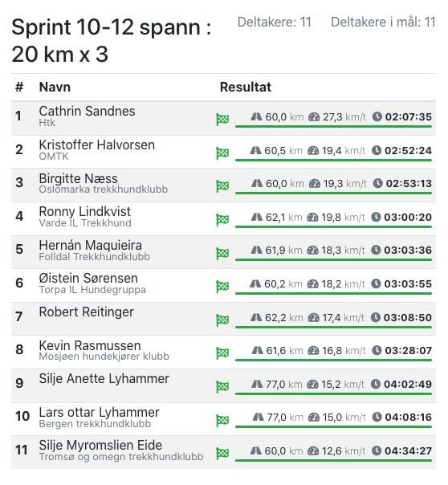Click the clock icon beside 04:08:16
This screenshot has height=485, width=448.
377,417
